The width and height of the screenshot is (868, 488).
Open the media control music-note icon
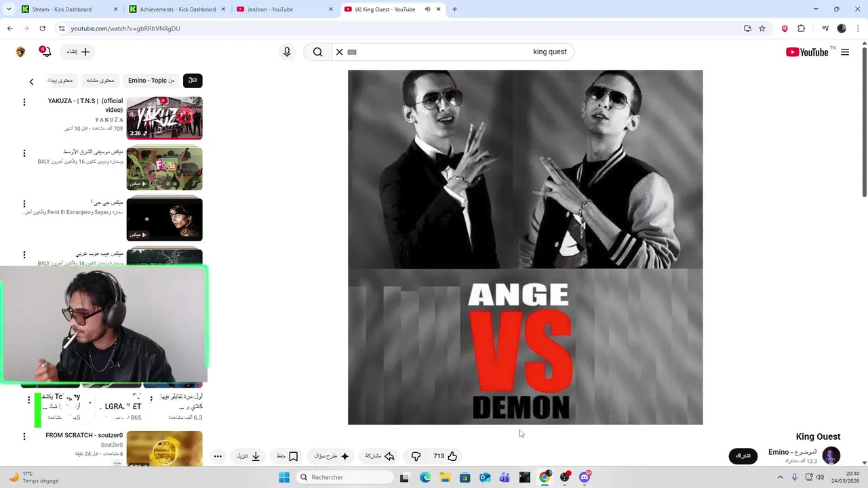coord(825,28)
